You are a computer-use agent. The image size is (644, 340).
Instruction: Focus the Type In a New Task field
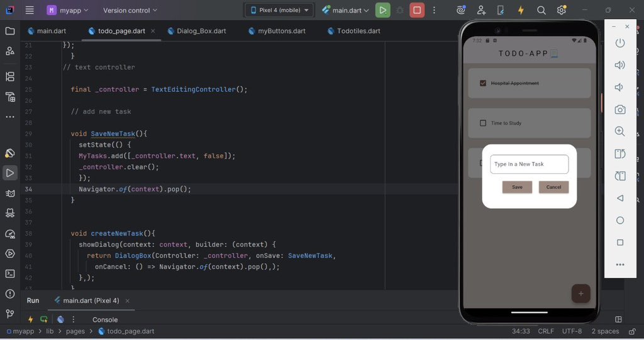coord(530,164)
